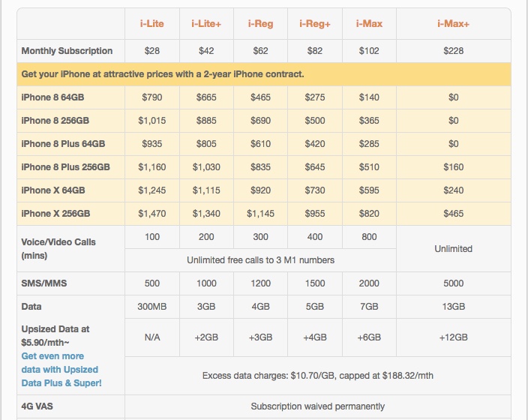Click the $285 iPhone 8 Plus price
Viewport: 528px width, 420px height.
pyautogui.click(x=369, y=144)
